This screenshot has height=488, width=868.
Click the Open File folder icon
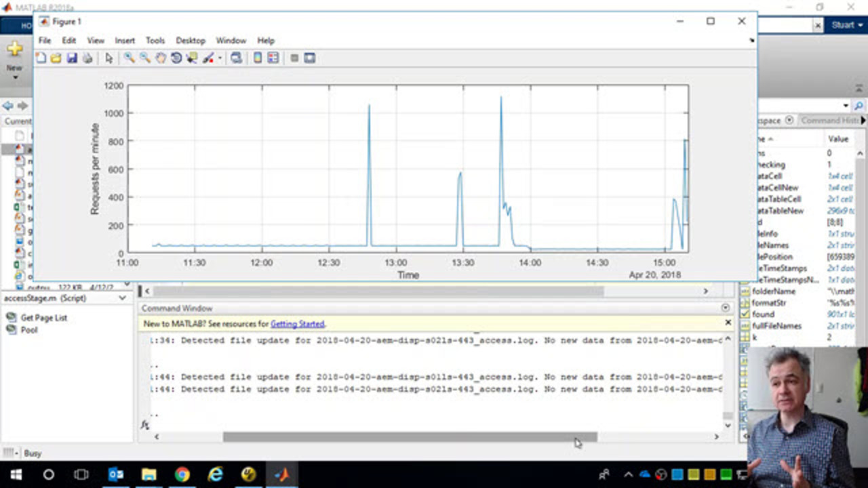point(56,58)
